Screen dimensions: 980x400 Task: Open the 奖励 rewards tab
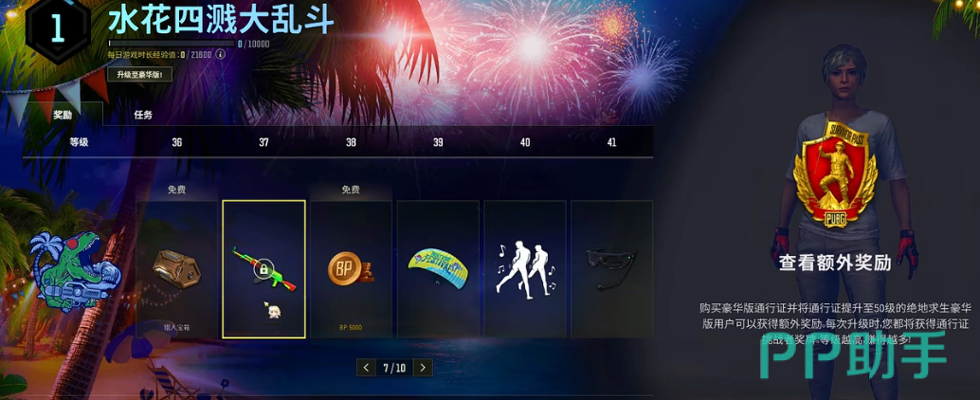[x=62, y=116]
